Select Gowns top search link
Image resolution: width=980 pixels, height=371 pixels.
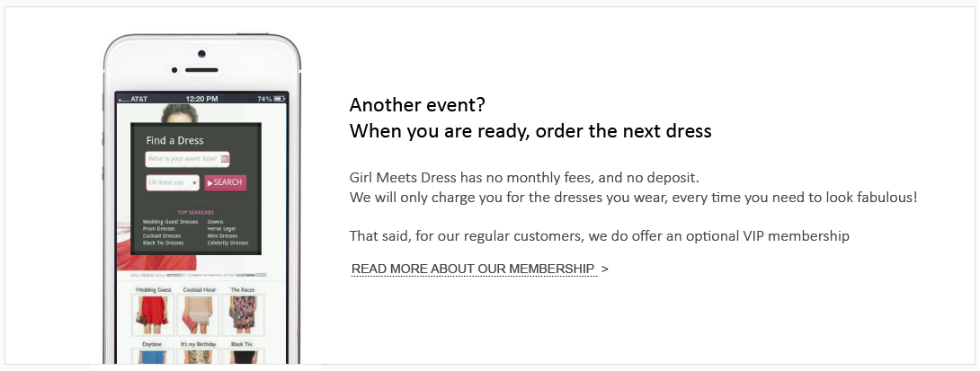coord(215,222)
